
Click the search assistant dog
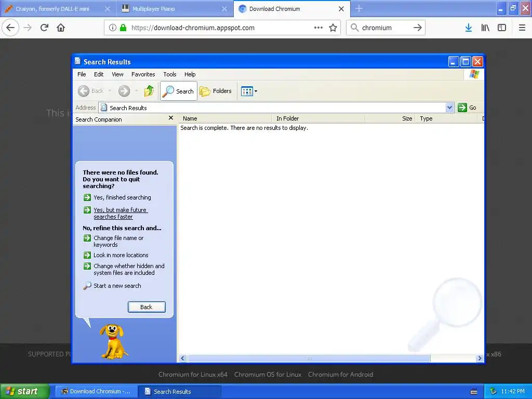pyautogui.click(x=114, y=341)
